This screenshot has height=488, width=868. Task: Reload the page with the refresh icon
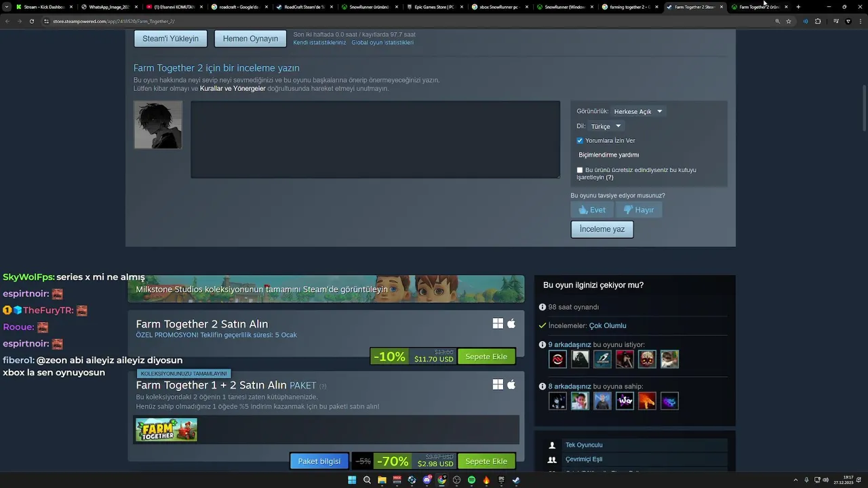(x=31, y=21)
